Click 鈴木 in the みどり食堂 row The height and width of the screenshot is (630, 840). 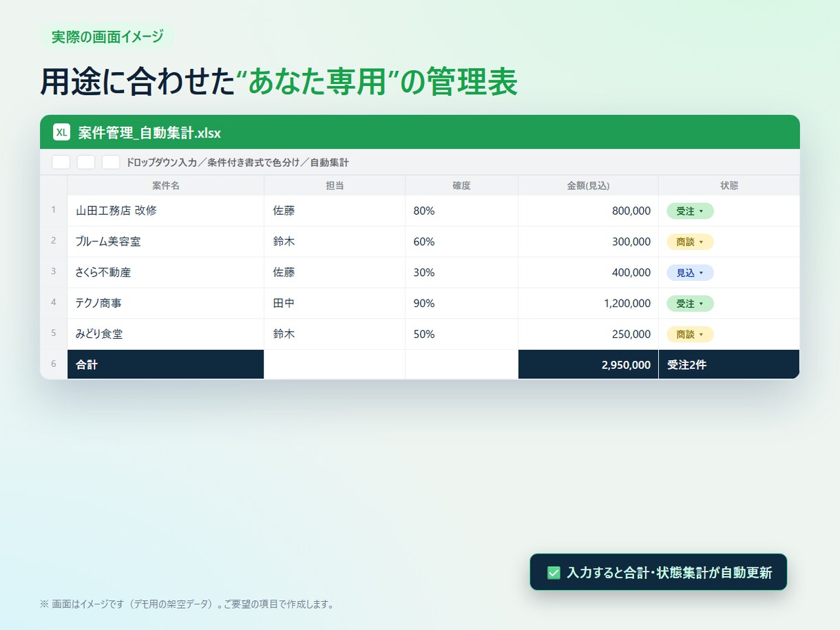335,334
